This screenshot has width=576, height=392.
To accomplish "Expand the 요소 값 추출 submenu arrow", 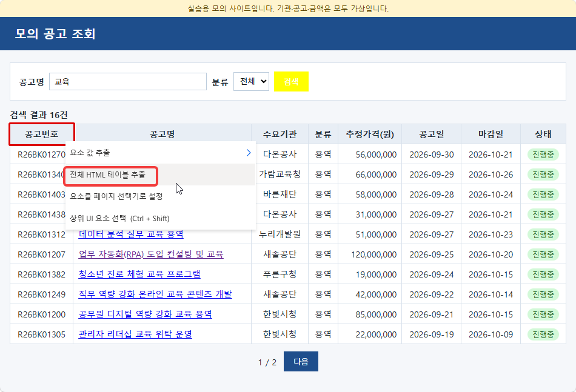I will pos(249,153).
